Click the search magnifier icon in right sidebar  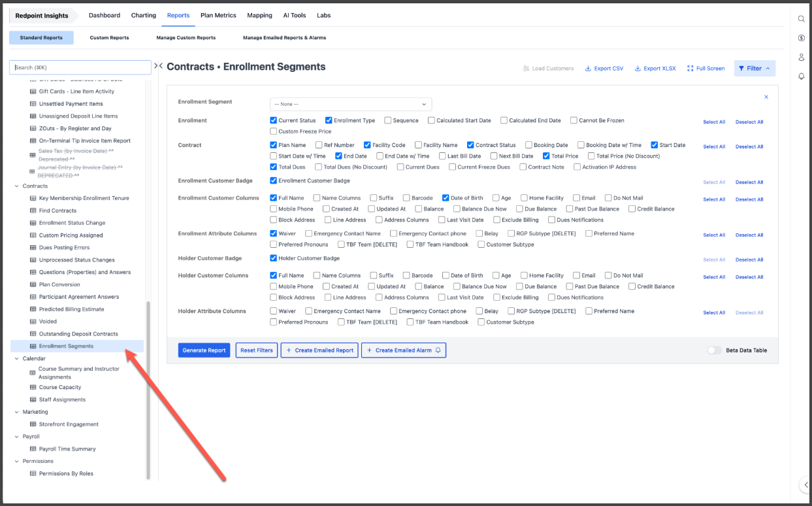[802, 19]
